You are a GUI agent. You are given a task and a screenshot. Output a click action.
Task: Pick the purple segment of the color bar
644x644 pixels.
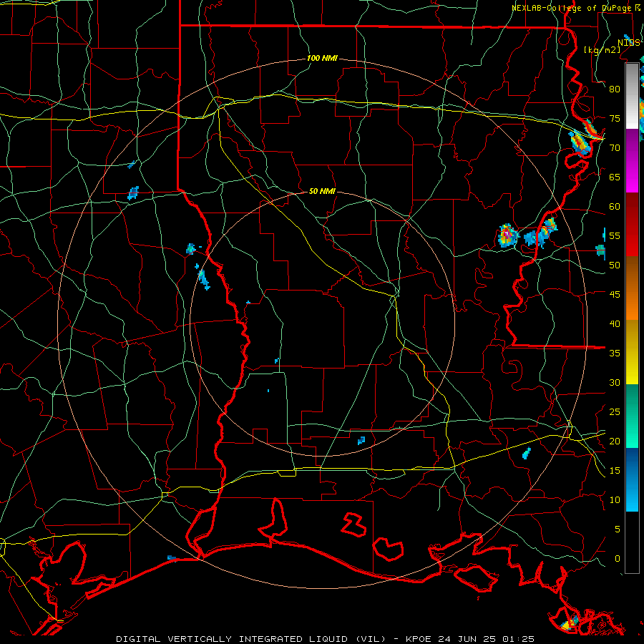click(x=632, y=161)
